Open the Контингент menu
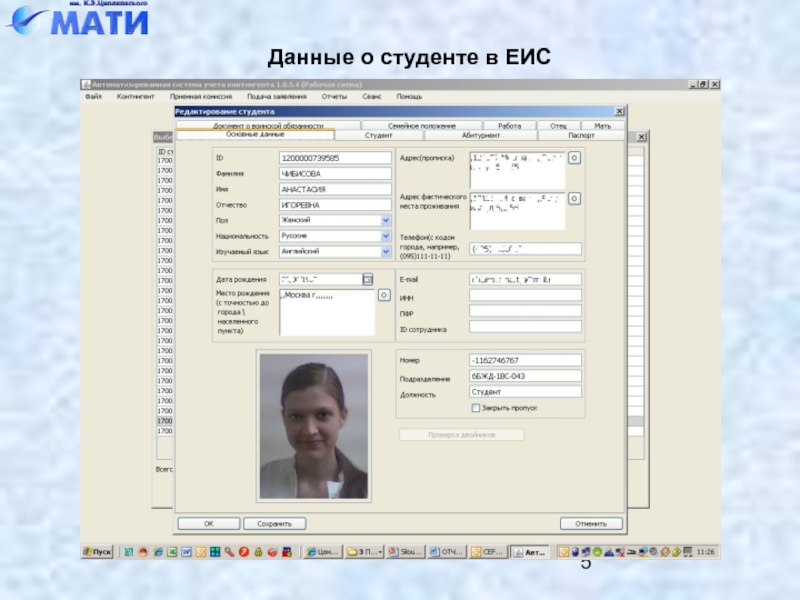 pos(135,96)
